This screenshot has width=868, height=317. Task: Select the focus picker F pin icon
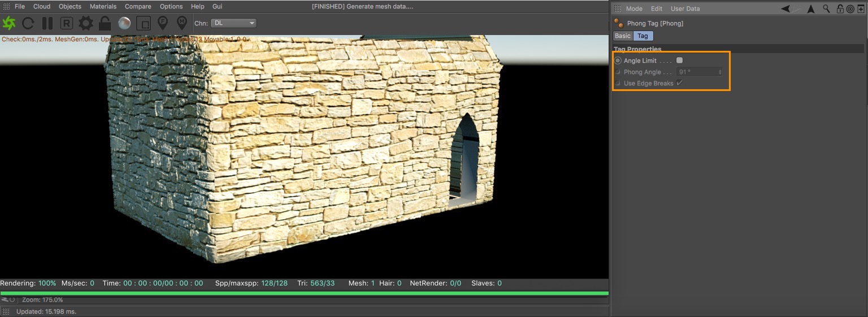[163, 23]
